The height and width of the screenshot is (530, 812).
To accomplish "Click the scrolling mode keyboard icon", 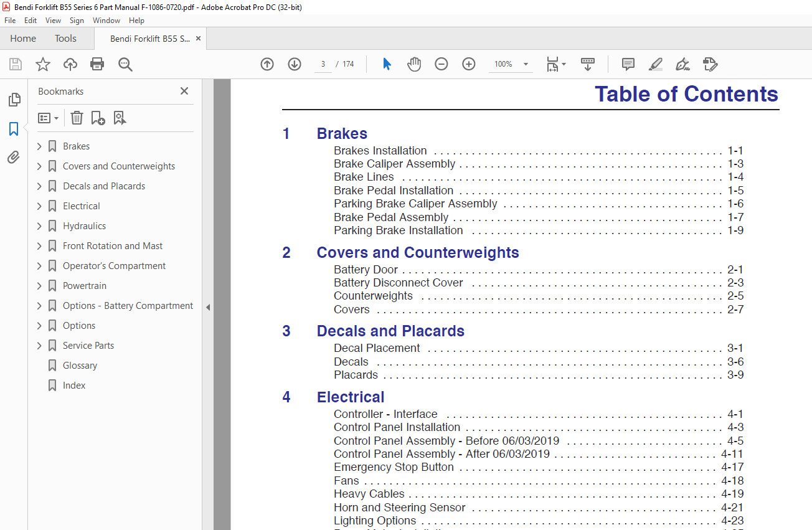I will [588, 64].
